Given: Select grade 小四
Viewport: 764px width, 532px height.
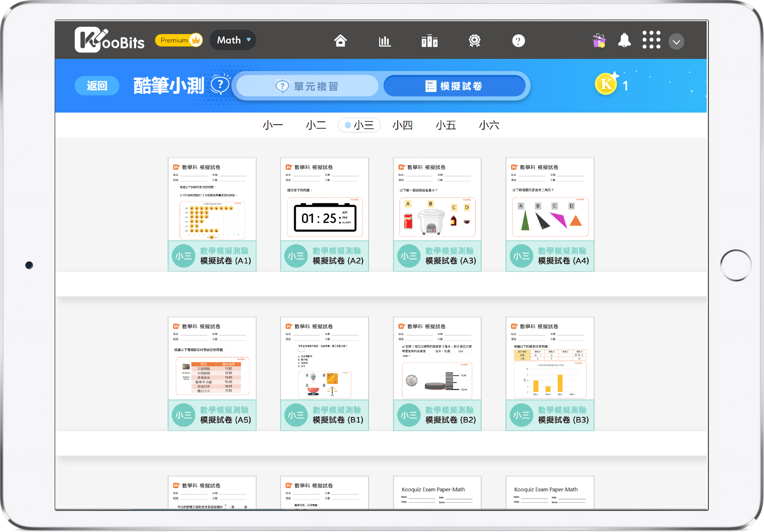Looking at the screenshot, I should pyautogui.click(x=403, y=125).
